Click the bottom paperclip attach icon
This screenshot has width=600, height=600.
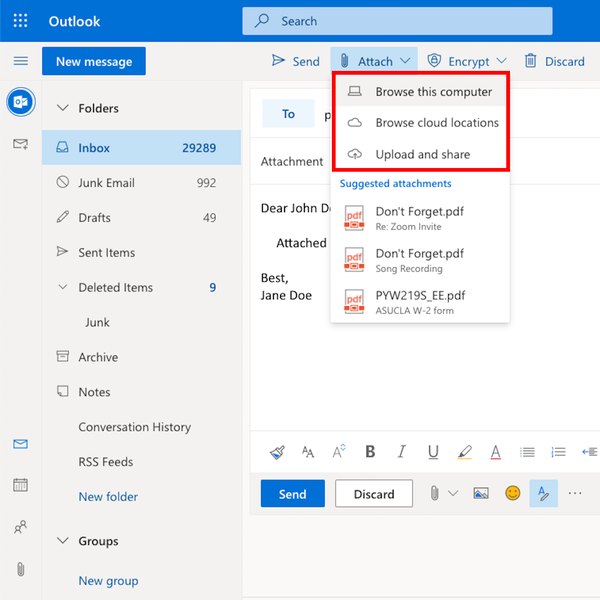434,493
